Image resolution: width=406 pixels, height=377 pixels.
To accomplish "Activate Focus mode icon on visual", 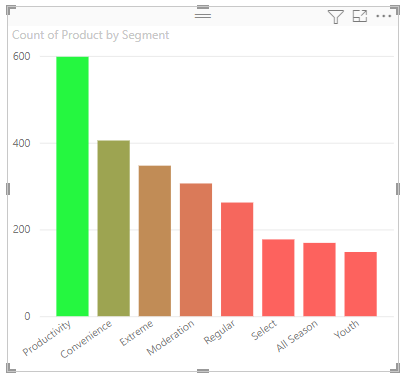I will [360, 16].
